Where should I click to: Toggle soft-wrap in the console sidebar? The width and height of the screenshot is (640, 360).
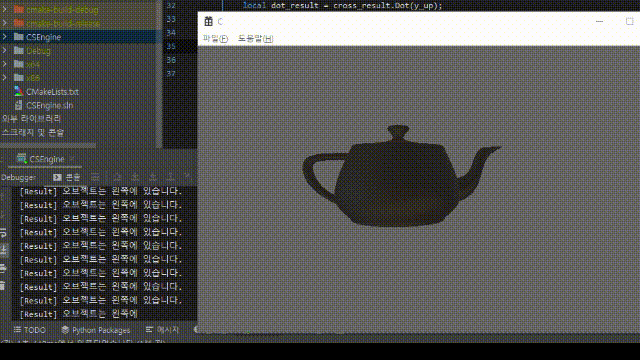3,233
